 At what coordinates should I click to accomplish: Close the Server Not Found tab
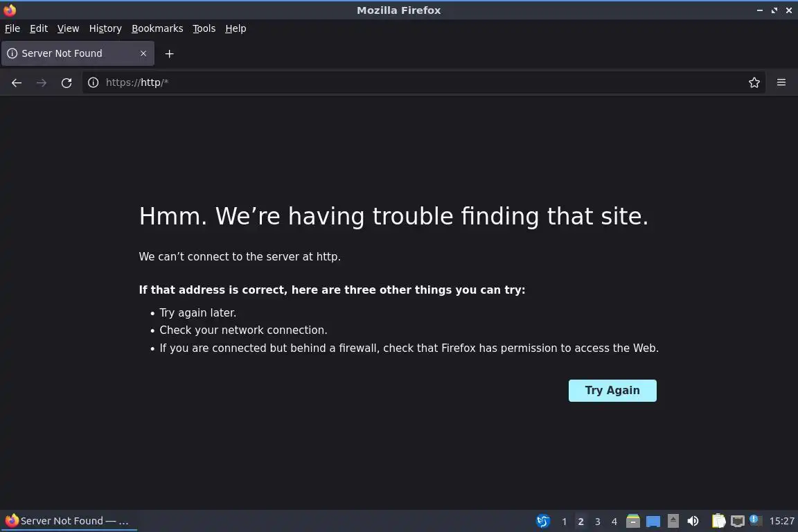[x=143, y=53]
